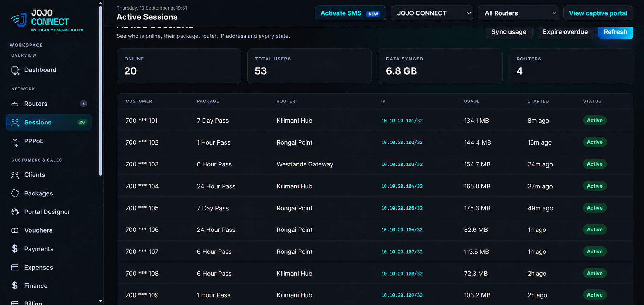Click the Payments dollar icon
The image size is (644, 305).
(15, 249)
